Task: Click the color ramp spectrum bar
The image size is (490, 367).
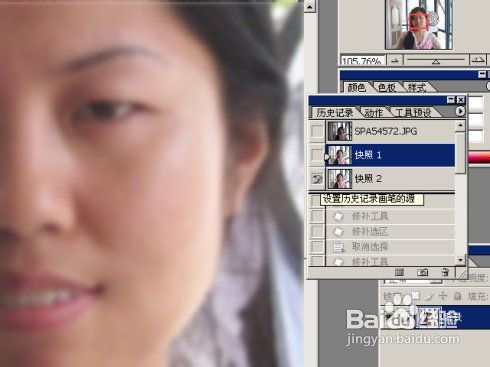Action: click(x=479, y=158)
